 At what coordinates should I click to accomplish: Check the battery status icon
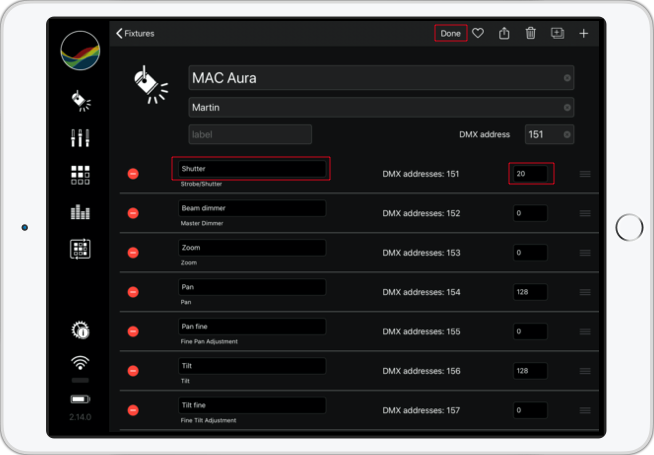(80, 399)
